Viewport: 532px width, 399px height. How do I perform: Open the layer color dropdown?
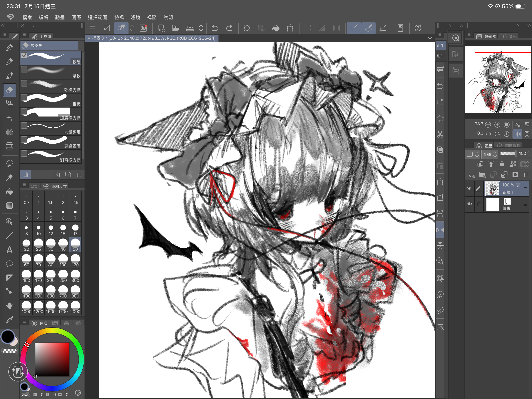pyautogui.click(x=473, y=154)
